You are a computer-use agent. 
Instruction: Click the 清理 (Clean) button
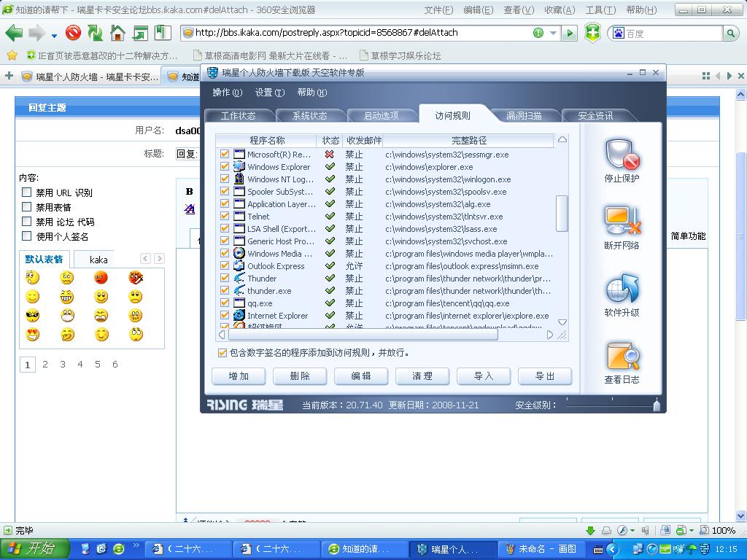coord(422,376)
